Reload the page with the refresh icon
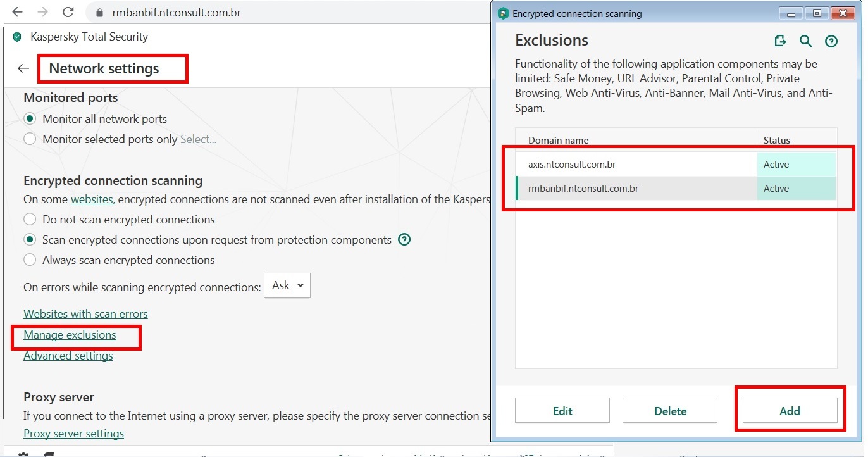868x457 pixels. tap(68, 12)
